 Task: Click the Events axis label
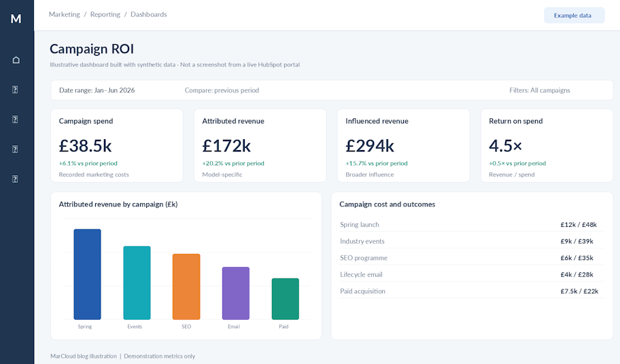(135, 327)
